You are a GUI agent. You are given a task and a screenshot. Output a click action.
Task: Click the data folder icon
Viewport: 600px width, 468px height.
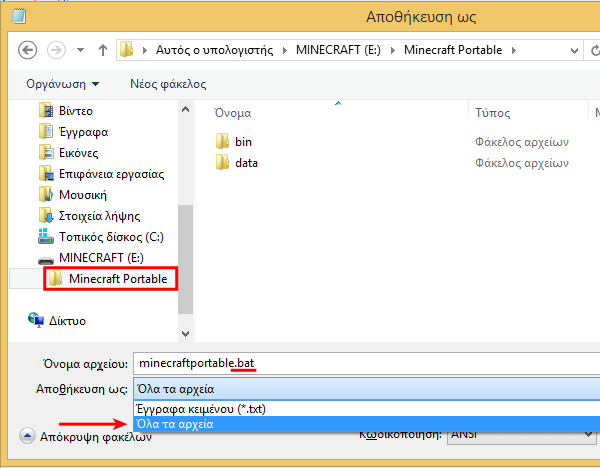pyautogui.click(x=223, y=162)
